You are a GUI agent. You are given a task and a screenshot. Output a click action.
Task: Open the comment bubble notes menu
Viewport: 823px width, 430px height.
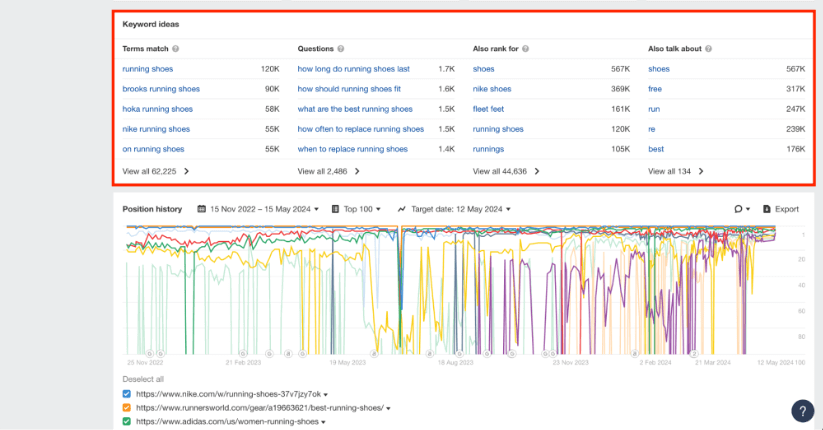pos(741,209)
